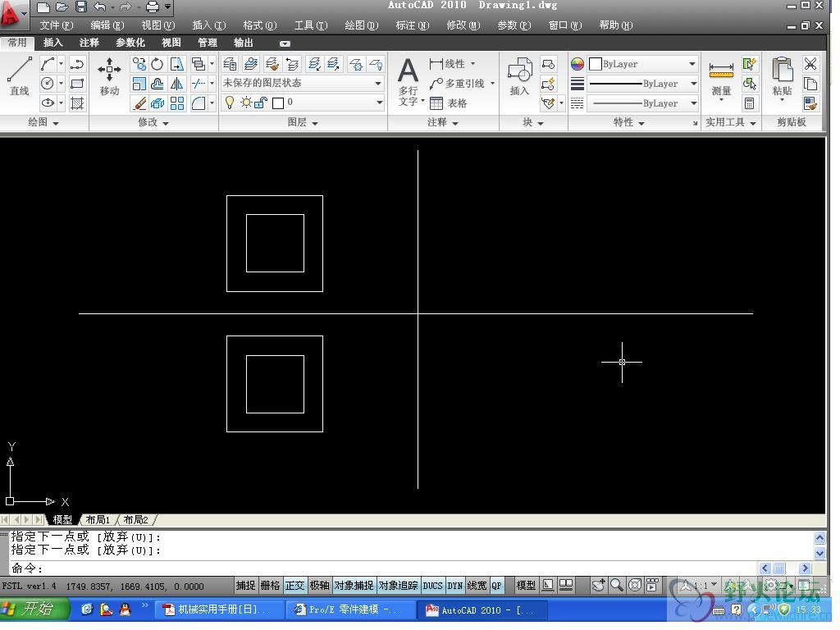
Task: Toggle 极轴 polar tracking
Action: point(319,586)
